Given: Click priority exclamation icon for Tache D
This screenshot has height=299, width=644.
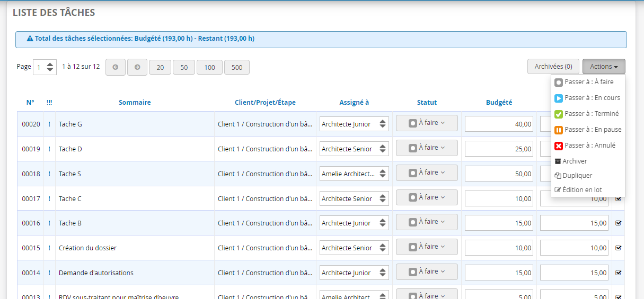Looking at the screenshot, I should [50, 149].
